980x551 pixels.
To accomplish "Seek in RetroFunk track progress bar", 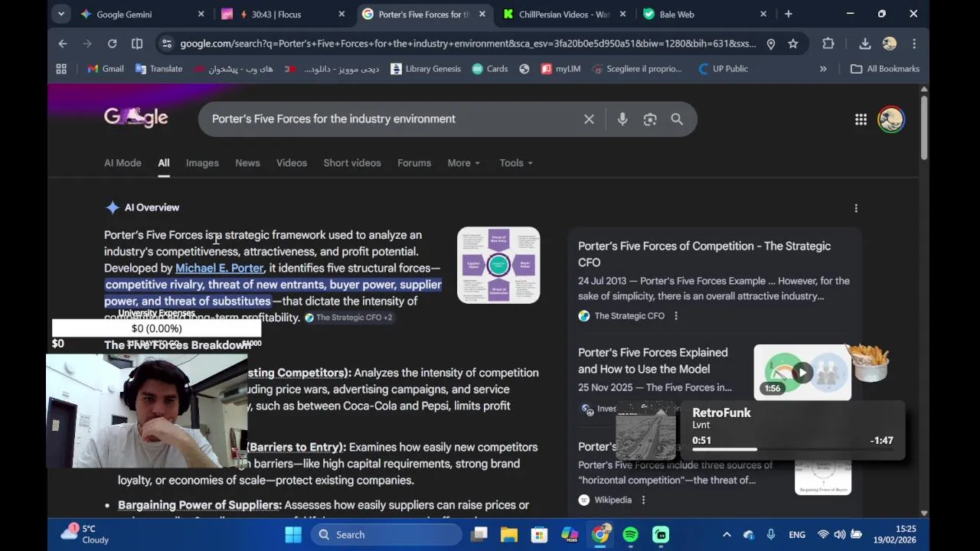I will pos(791,449).
